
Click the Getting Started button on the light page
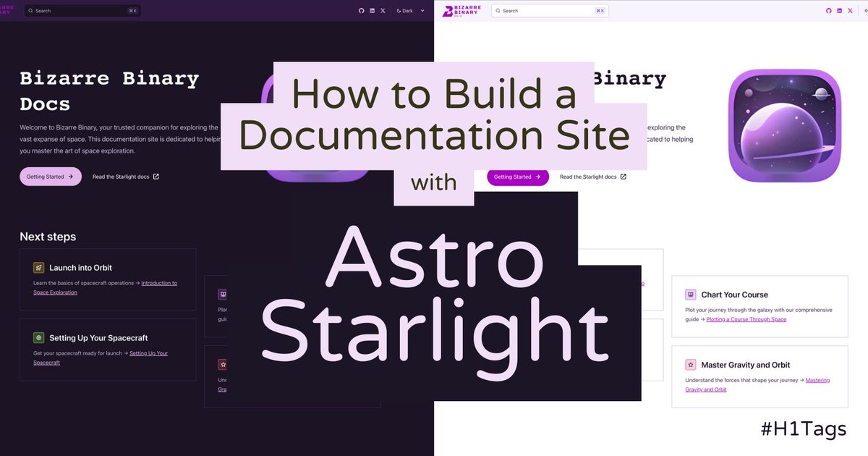518,177
